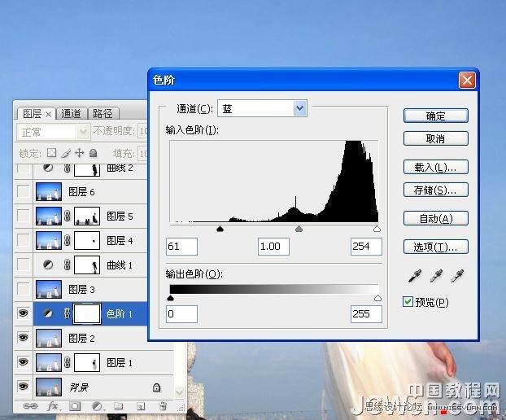The width and height of the screenshot is (506, 420).
Task: Create new adjustment layer icon
Action: coord(97,406)
